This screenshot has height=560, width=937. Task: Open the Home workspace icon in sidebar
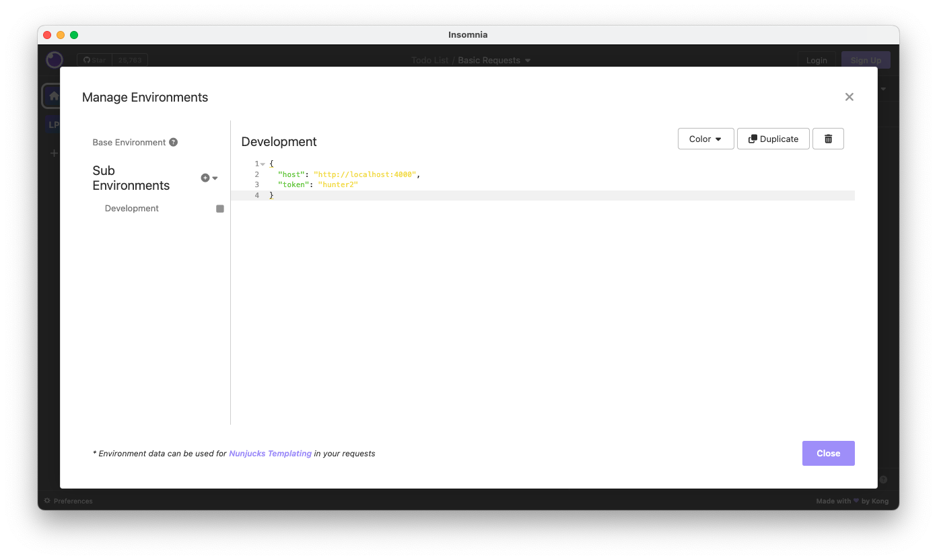click(53, 96)
